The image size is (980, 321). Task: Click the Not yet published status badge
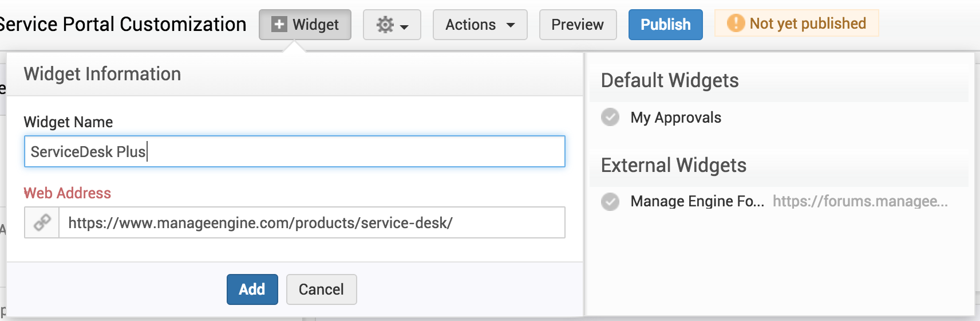(x=807, y=24)
